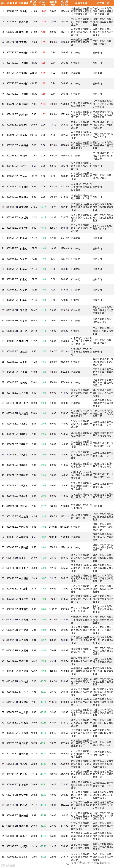Click the 292.50 price cell for 凯莱英

pos(34,135)
